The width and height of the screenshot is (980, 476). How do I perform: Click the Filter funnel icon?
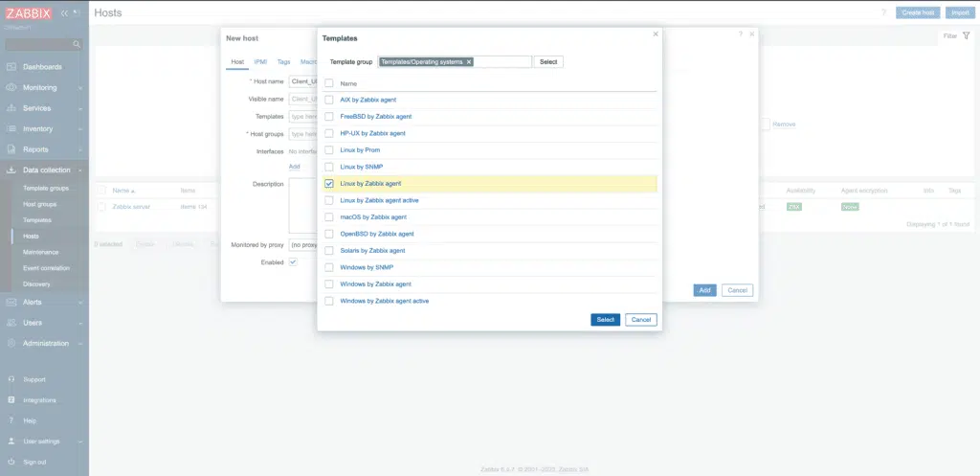click(x=966, y=36)
